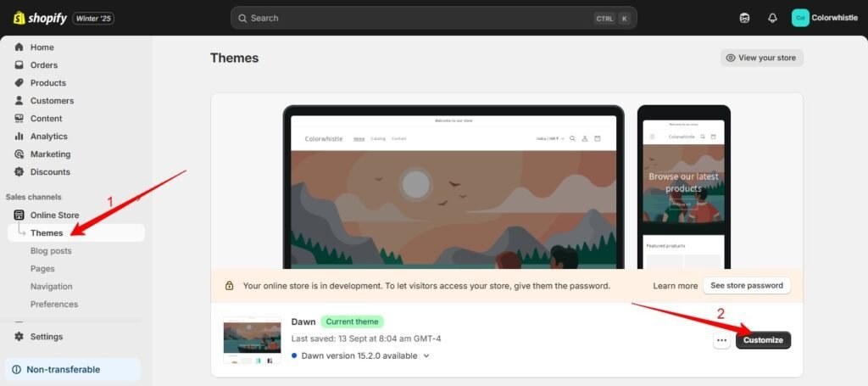Click the Dawn theme thumbnail

[252, 340]
